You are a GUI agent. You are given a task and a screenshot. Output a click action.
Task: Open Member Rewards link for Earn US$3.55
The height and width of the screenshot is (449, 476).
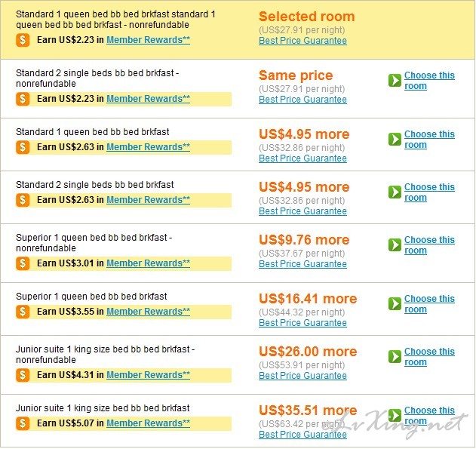click(x=148, y=312)
